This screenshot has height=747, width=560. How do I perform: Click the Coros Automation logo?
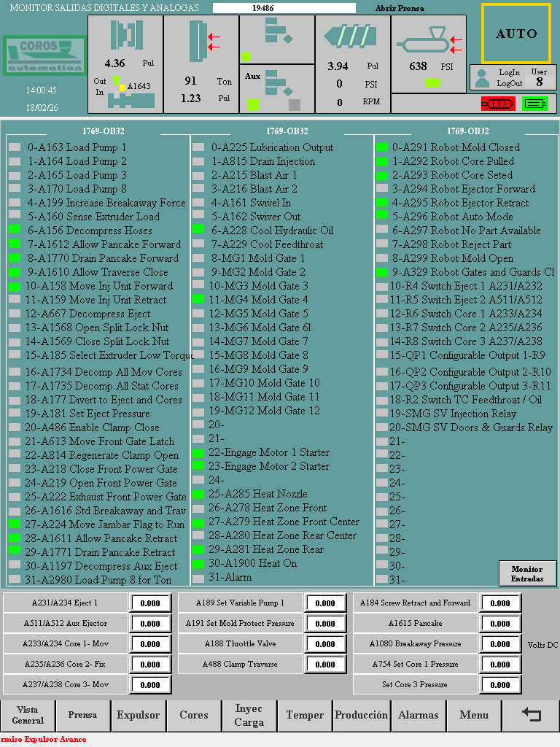[44, 55]
